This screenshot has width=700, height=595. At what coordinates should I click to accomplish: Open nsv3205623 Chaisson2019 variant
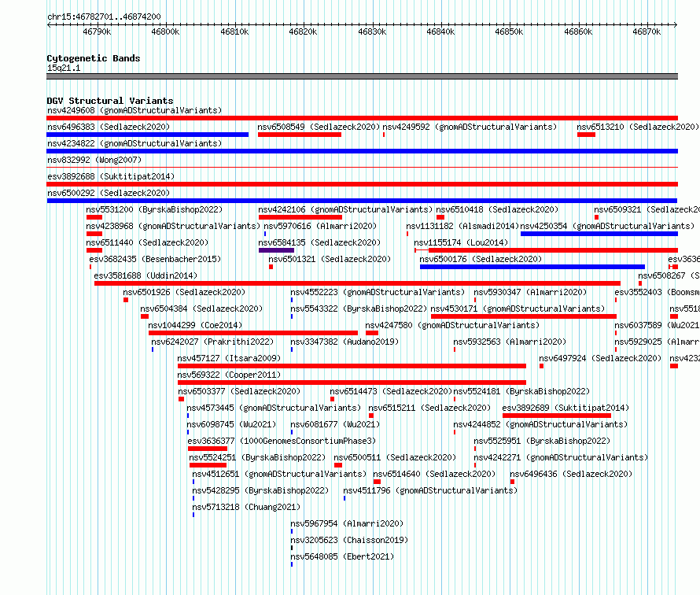(349, 540)
